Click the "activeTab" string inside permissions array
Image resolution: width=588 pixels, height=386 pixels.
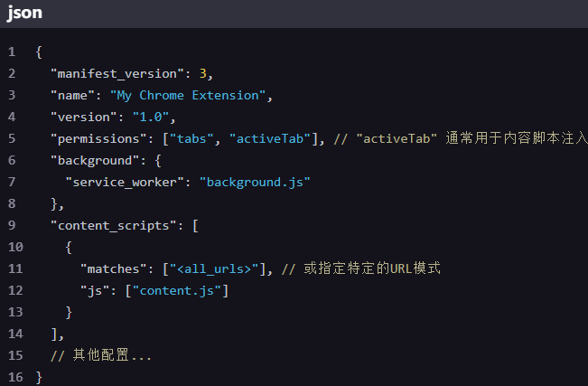point(270,138)
